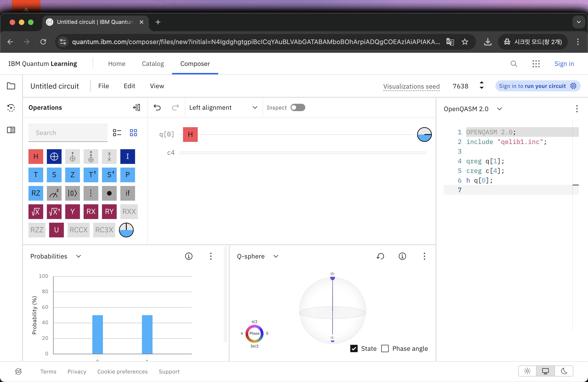Open the Q-sphere visualization dropdown
588x382 pixels.
tap(258, 256)
